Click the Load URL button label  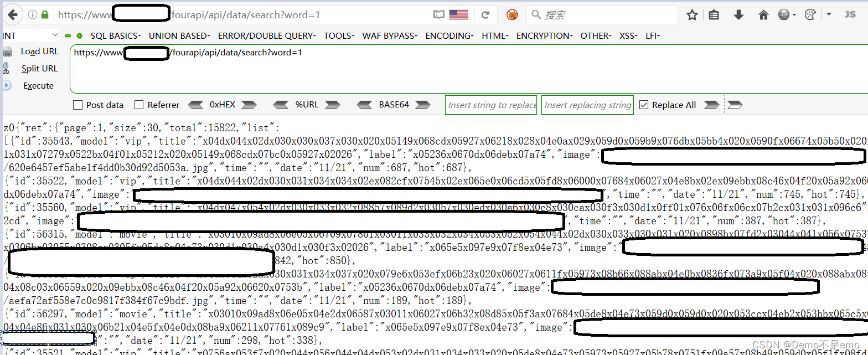(39, 52)
